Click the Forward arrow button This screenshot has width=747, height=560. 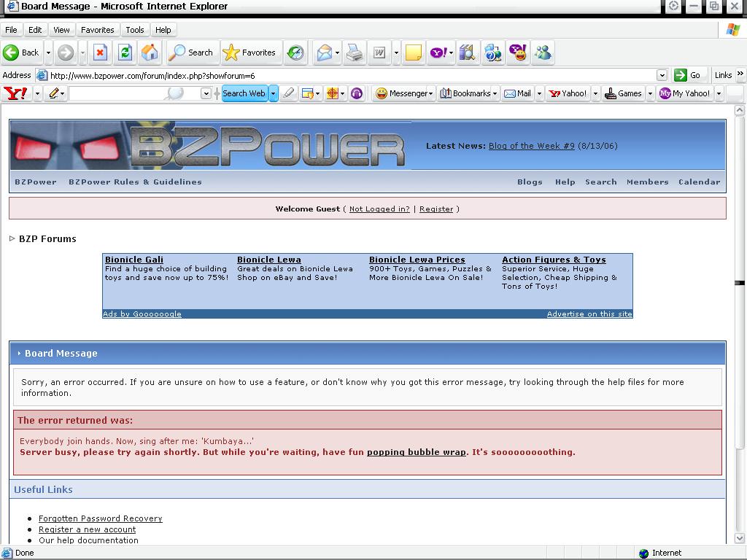click(x=66, y=52)
